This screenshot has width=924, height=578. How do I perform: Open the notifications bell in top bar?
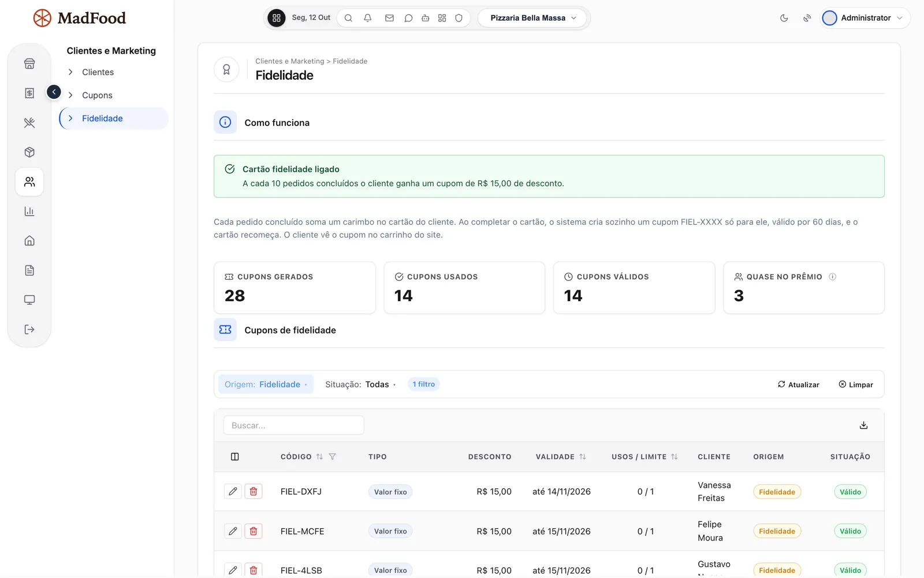368,18
